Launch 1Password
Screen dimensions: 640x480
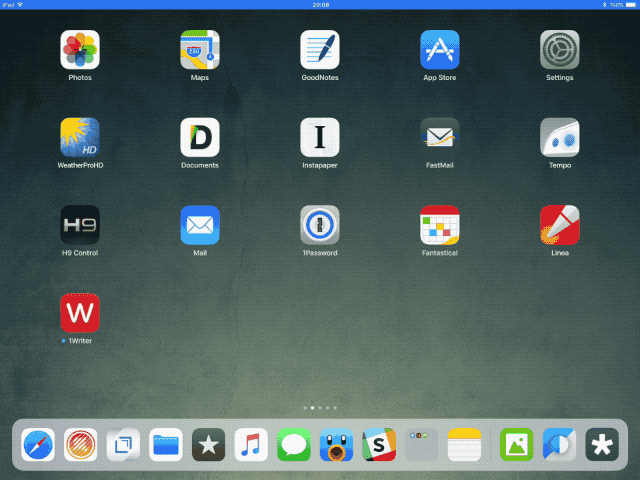click(x=320, y=225)
